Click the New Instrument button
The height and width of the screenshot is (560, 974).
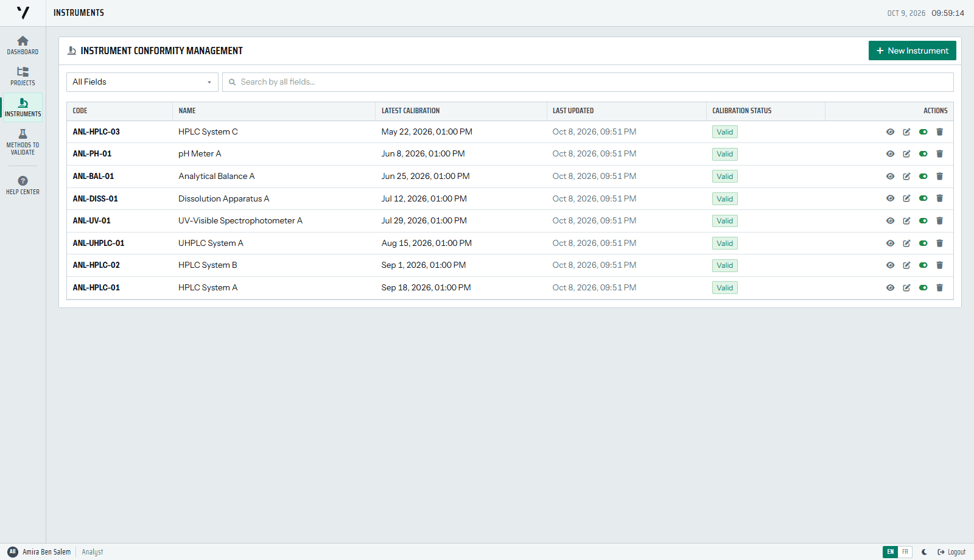point(912,51)
